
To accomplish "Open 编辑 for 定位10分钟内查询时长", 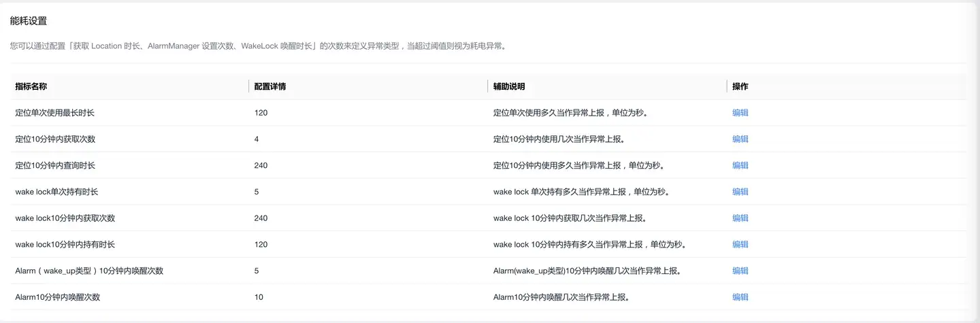I will pos(740,165).
